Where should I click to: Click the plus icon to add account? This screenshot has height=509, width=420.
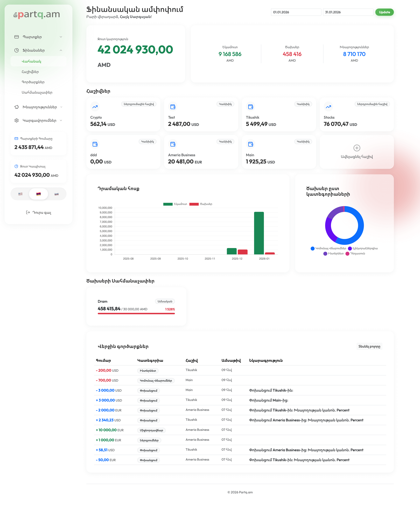[x=357, y=148]
